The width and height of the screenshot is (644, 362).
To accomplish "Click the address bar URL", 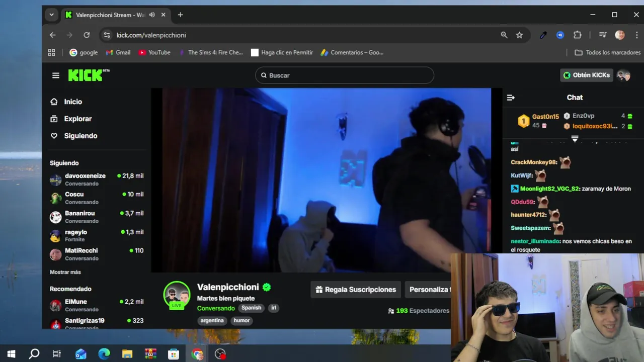I will click(151, 35).
